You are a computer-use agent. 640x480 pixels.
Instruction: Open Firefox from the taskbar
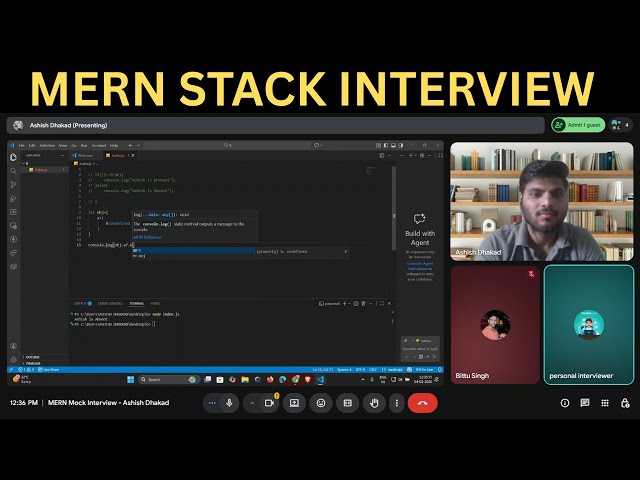pos(270,380)
